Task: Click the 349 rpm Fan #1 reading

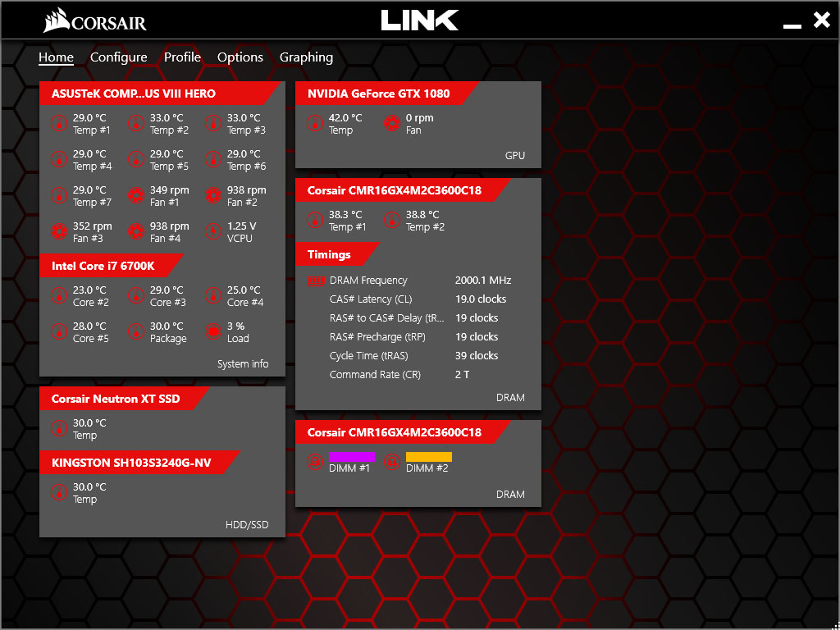Action: [169, 190]
